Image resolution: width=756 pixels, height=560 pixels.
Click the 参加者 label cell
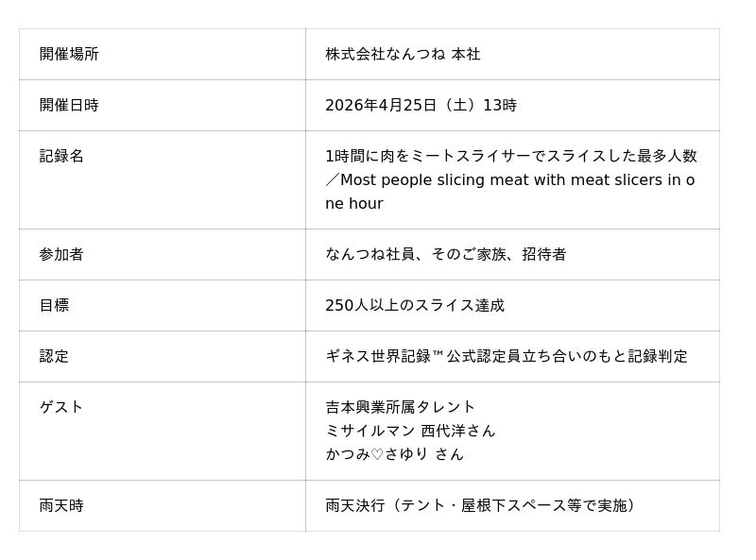pyautogui.click(x=61, y=255)
